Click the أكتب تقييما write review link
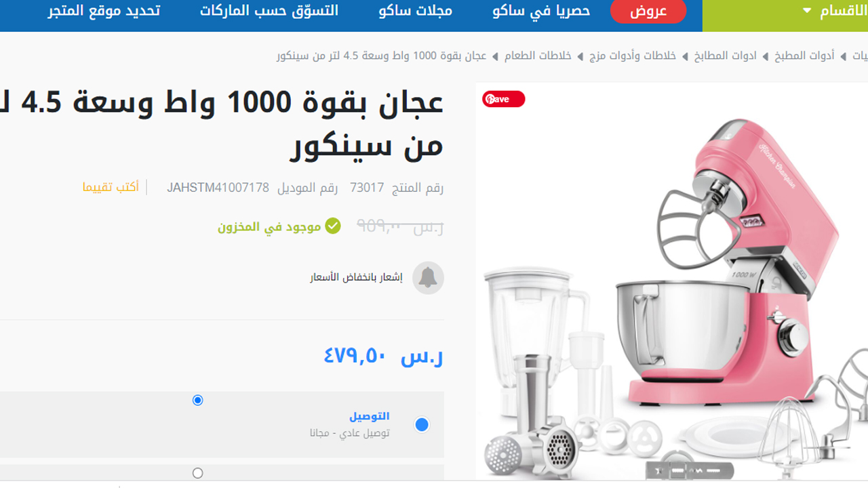Image resolution: width=868 pixels, height=488 pixels. (111, 187)
